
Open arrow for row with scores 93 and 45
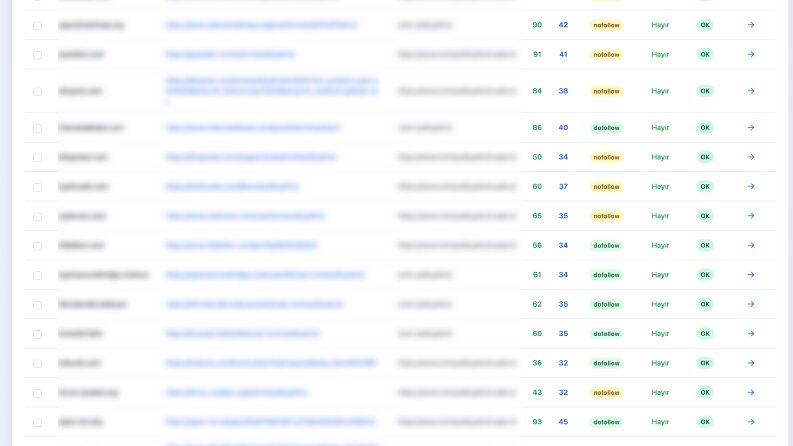pyautogui.click(x=751, y=422)
